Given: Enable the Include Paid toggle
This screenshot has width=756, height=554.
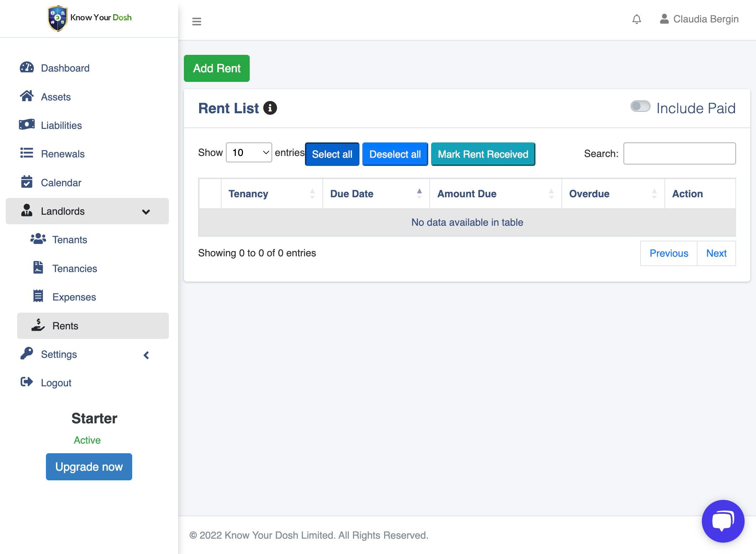Looking at the screenshot, I should pos(640,106).
